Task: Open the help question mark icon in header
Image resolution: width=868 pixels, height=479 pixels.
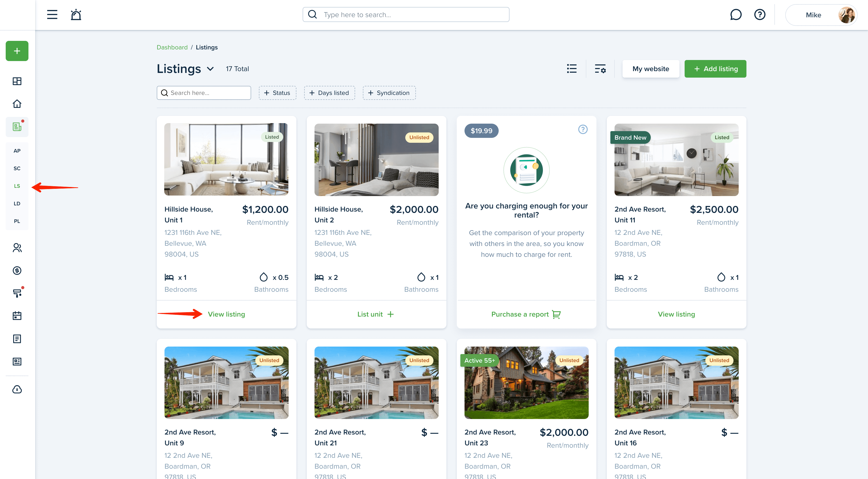Action: point(759,14)
